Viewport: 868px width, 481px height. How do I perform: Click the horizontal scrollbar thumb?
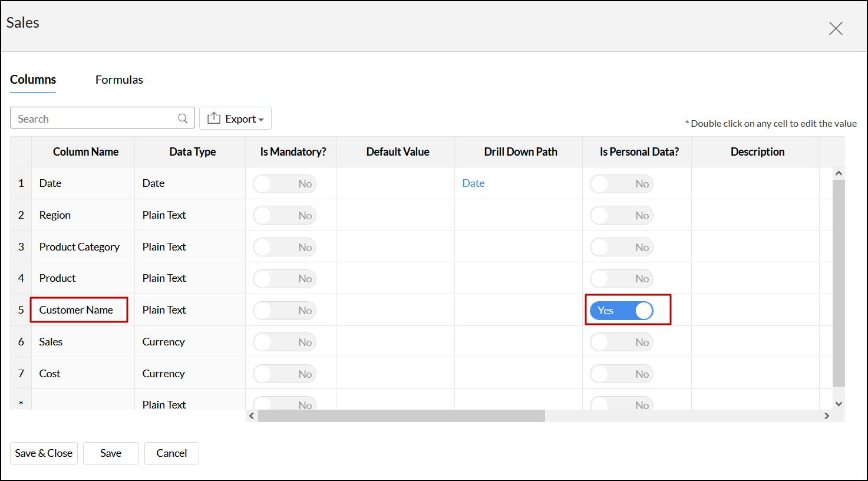pos(401,416)
